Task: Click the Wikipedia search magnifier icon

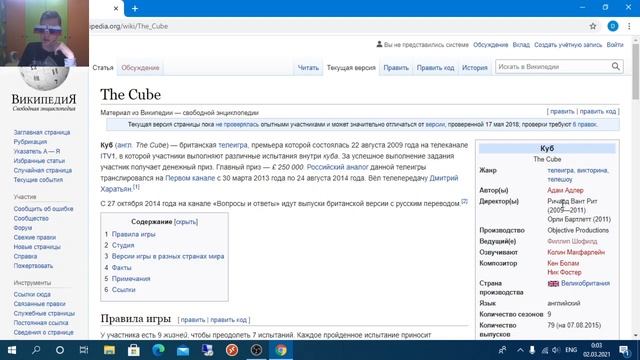Action: 616,66
